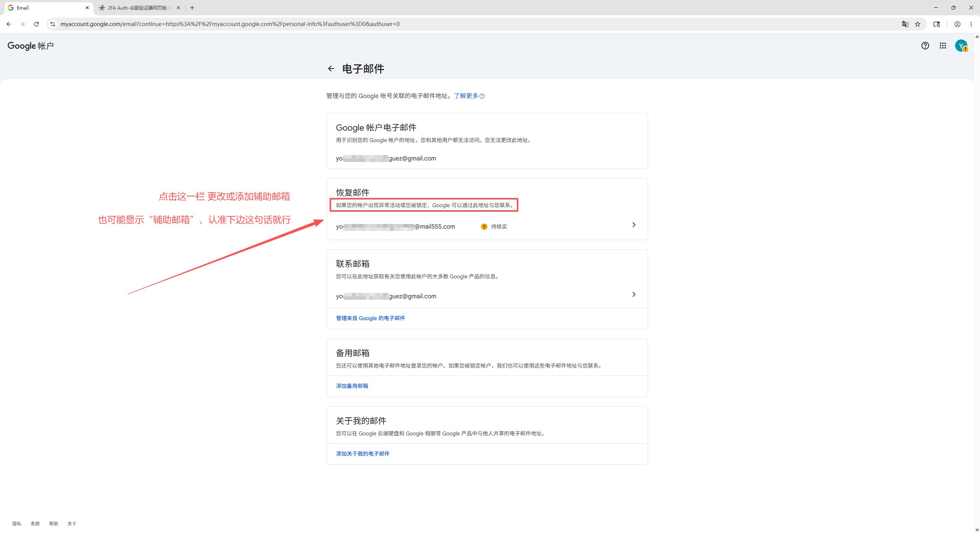
Task: Expand the recovery email row chevron
Action: coord(634,225)
